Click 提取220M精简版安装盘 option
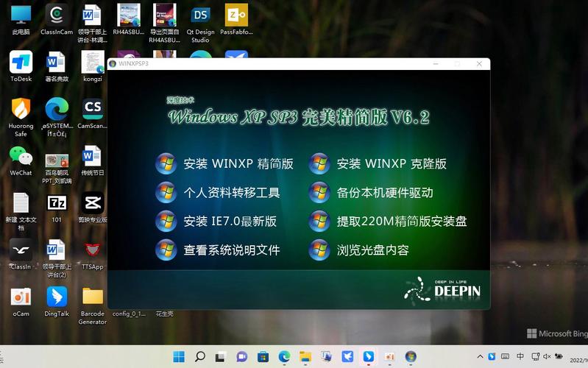Viewport: 588px width, 368px height. click(x=388, y=222)
